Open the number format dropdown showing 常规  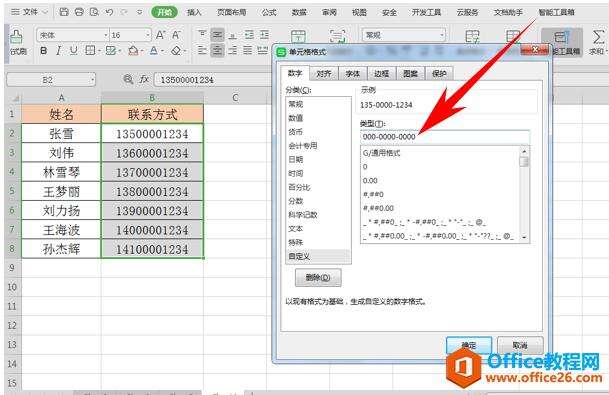(x=442, y=35)
